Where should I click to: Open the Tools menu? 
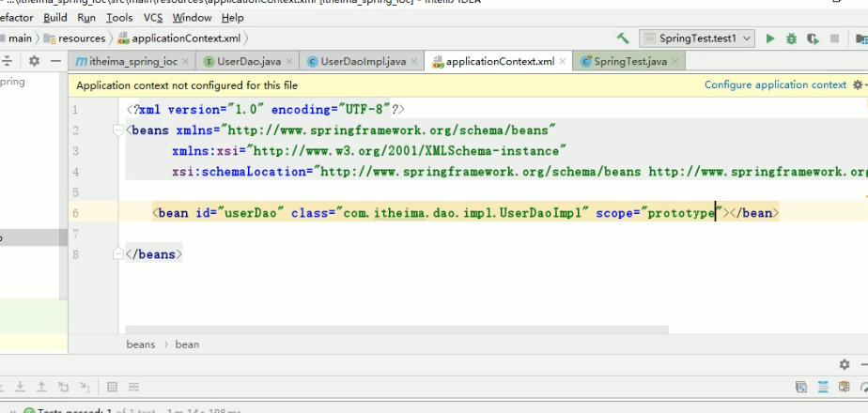tap(119, 18)
